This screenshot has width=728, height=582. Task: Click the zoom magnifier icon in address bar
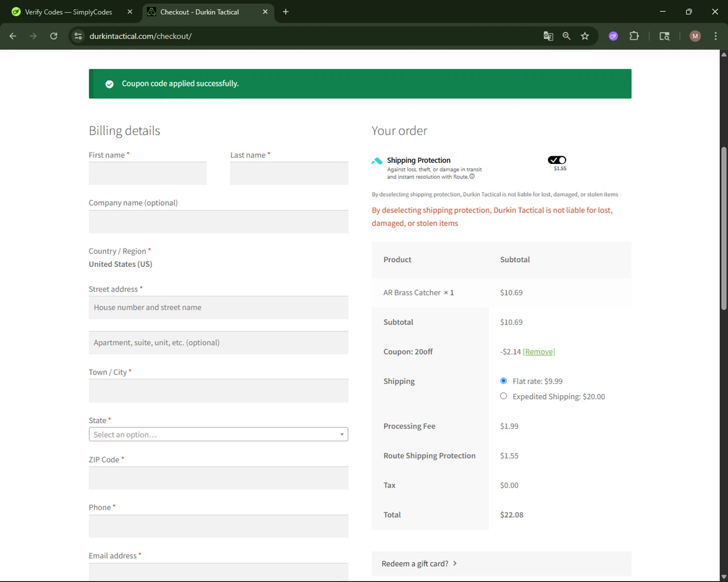point(566,36)
